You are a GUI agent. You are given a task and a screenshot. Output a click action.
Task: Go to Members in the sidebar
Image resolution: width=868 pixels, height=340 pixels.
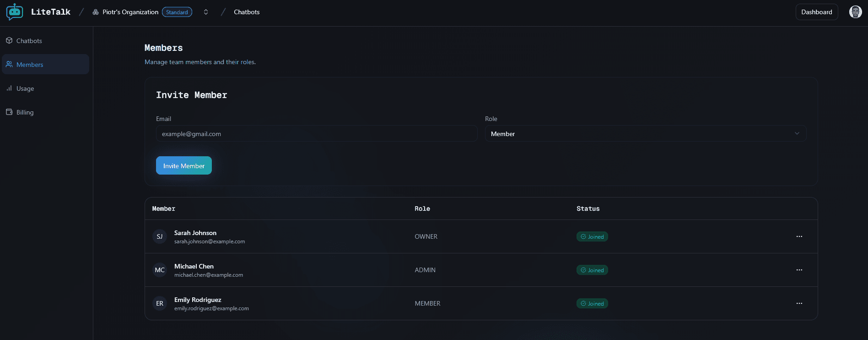point(30,65)
